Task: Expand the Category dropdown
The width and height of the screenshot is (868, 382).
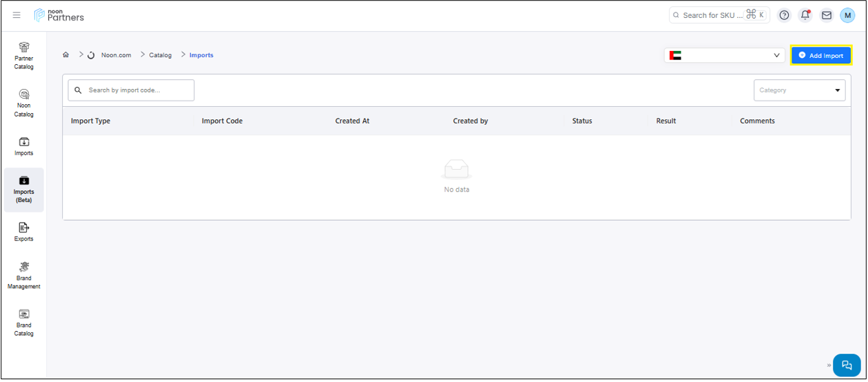Action: pos(799,90)
